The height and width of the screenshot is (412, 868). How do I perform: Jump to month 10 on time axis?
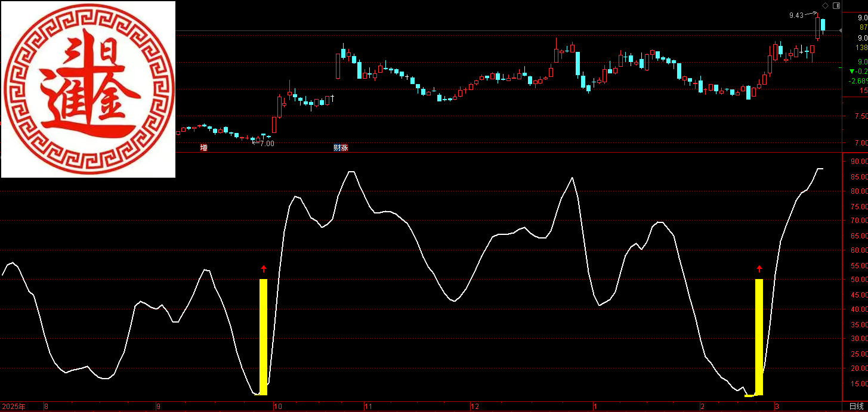point(277,407)
